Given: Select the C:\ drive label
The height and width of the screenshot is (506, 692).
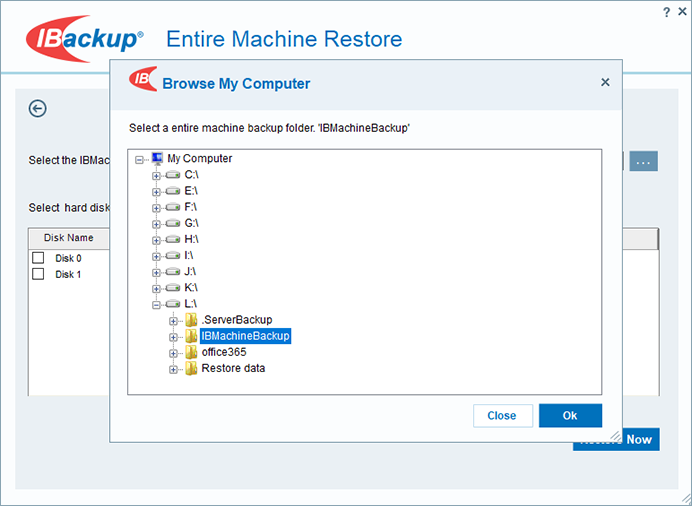Looking at the screenshot, I should (x=192, y=175).
